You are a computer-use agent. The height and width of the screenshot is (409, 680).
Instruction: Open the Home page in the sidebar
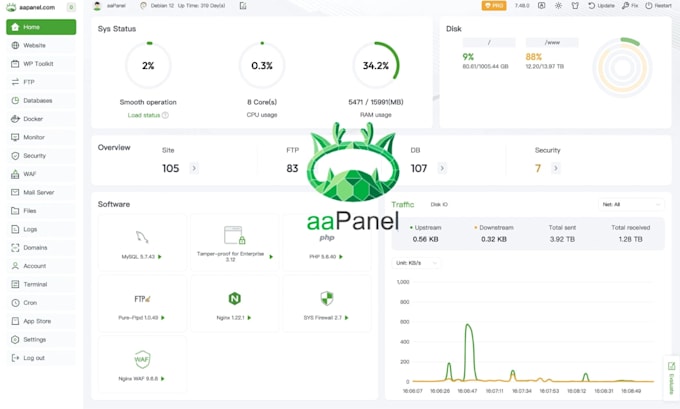41,27
